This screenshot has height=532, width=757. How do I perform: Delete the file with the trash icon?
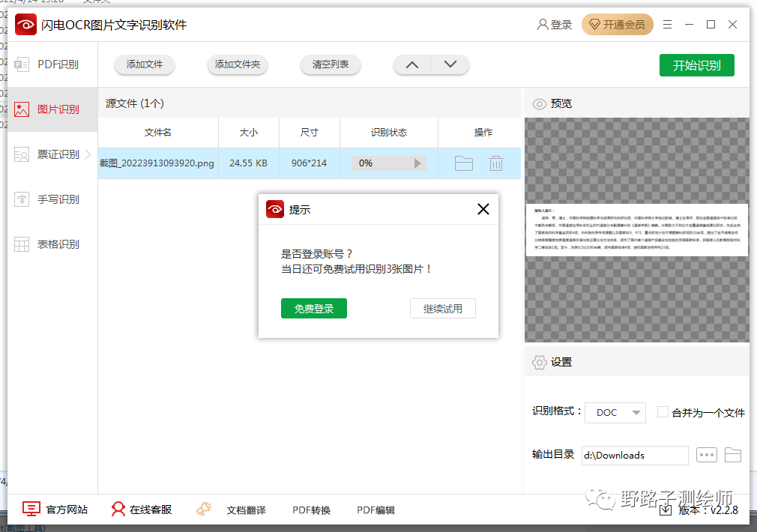tap(496, 163)
